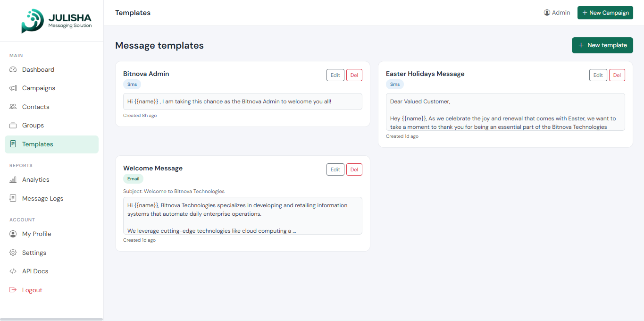
Task: Click the Message Logs icon
Action: (x=13, y=198)
